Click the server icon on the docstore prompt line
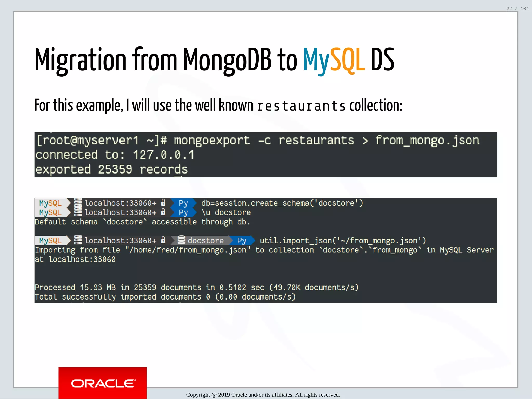 [x=78, y=240]
